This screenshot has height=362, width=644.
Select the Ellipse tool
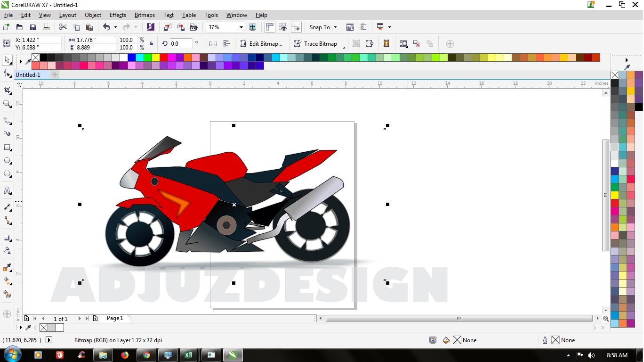[7, 160]
